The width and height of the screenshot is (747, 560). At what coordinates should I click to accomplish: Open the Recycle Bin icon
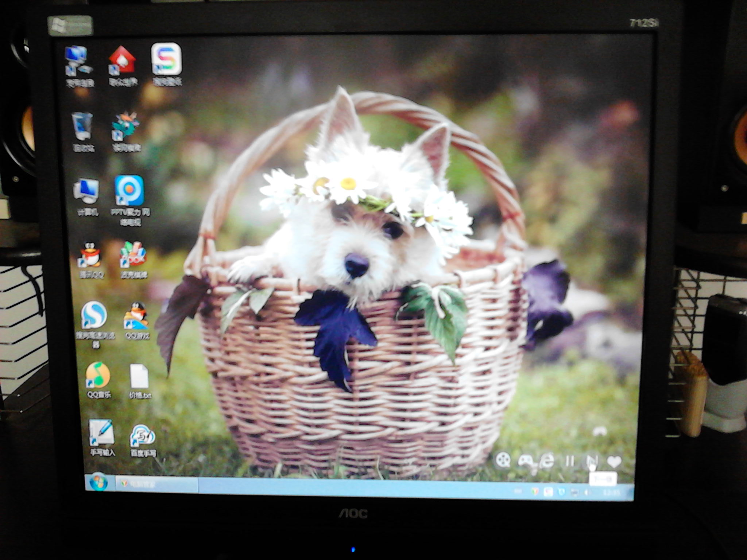pos(82,126)
